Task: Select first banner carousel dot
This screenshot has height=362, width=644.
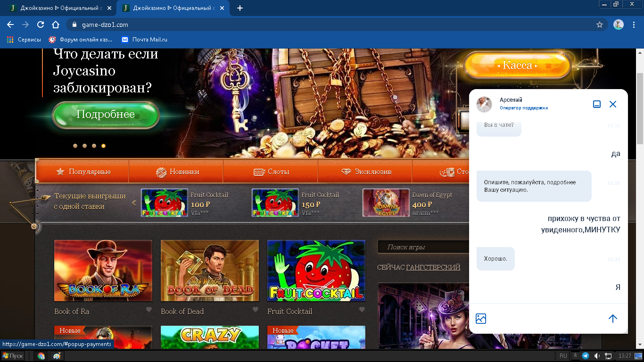Action: point(75,146)
